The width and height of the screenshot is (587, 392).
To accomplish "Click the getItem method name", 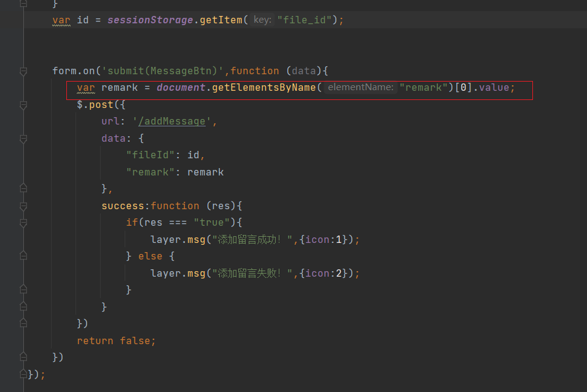I will 221,20.
